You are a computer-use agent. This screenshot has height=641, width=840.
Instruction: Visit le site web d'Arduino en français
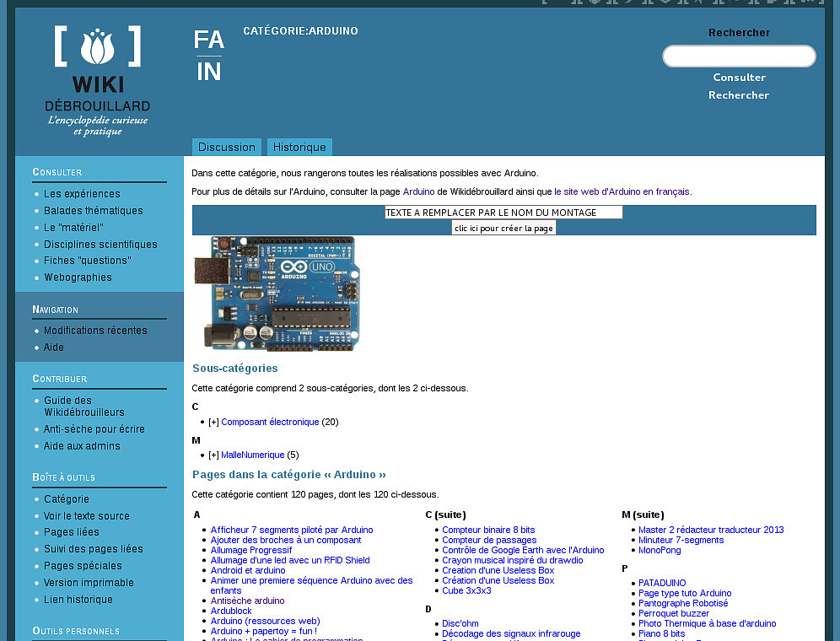click(622, 191)
